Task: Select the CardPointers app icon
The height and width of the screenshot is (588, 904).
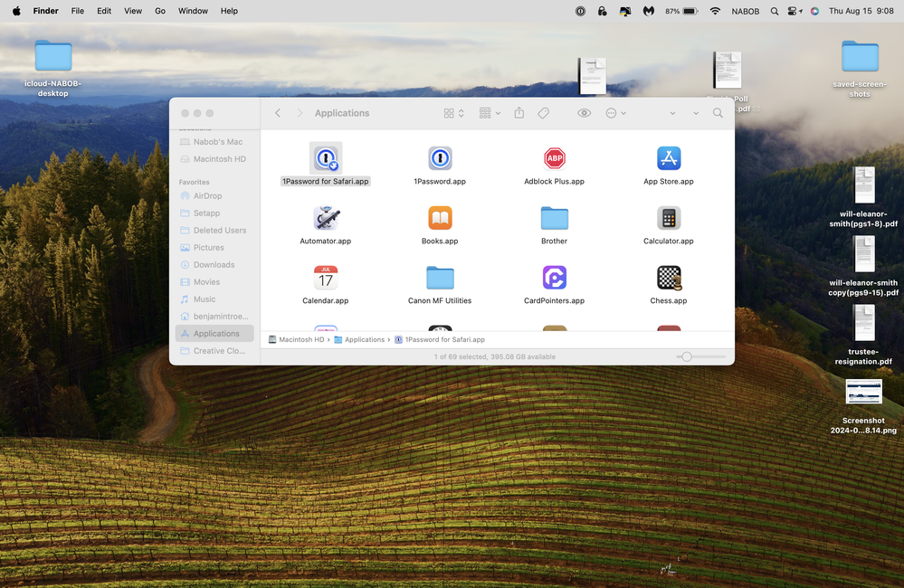Action: point(554,279)
